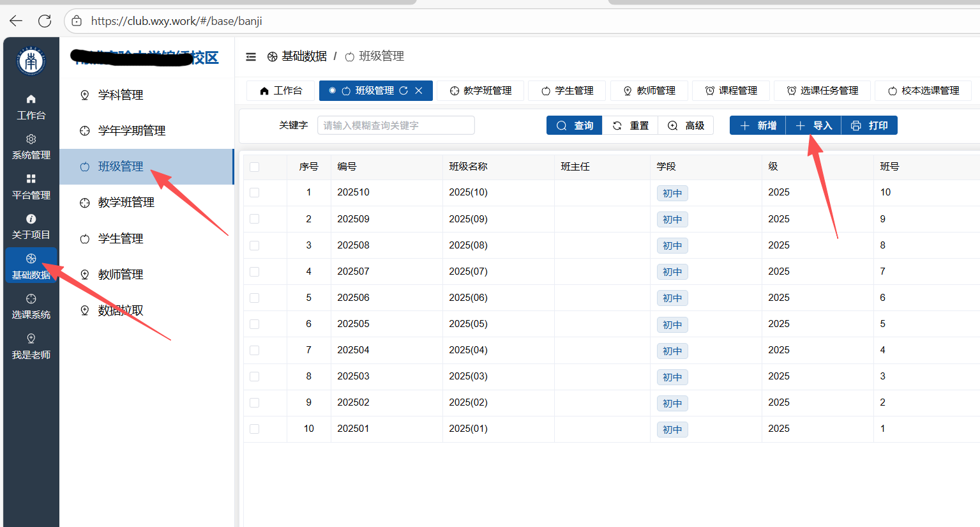980x527 pixels.
Task: Open 平台管理 in the left dark sidebar
Action: 31,187
